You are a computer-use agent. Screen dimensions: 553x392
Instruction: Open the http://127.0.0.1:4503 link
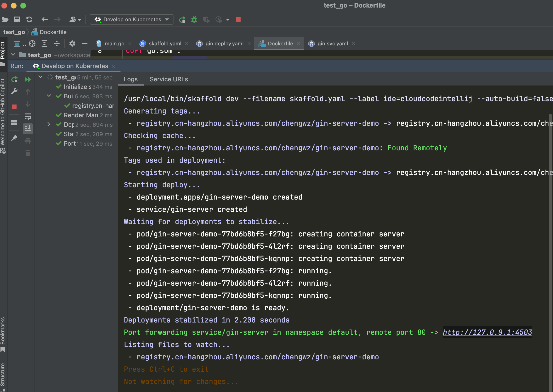[x=487, y=332]
